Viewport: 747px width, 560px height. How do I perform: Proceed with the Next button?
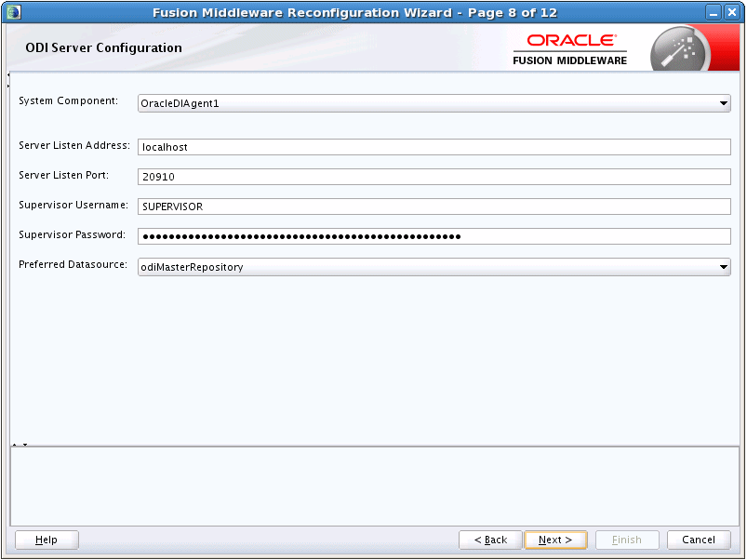coord(555,540)
